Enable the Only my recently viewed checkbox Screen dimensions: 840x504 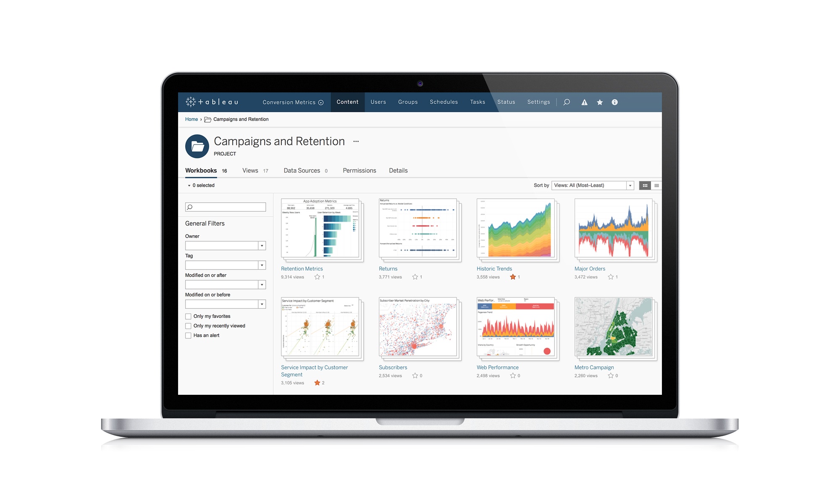click(x=189, y=325)
